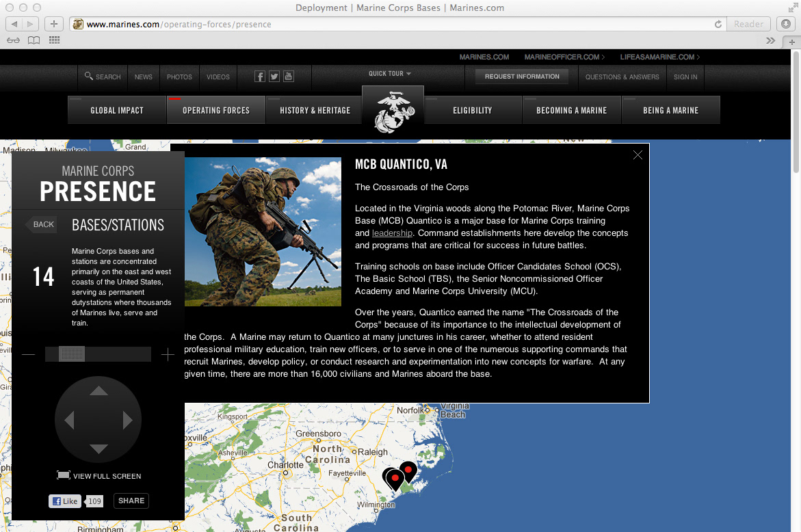The height and width of the screenshot is (532, 801).
Task: Click Request Information button
Action: (x=522, y=77)
